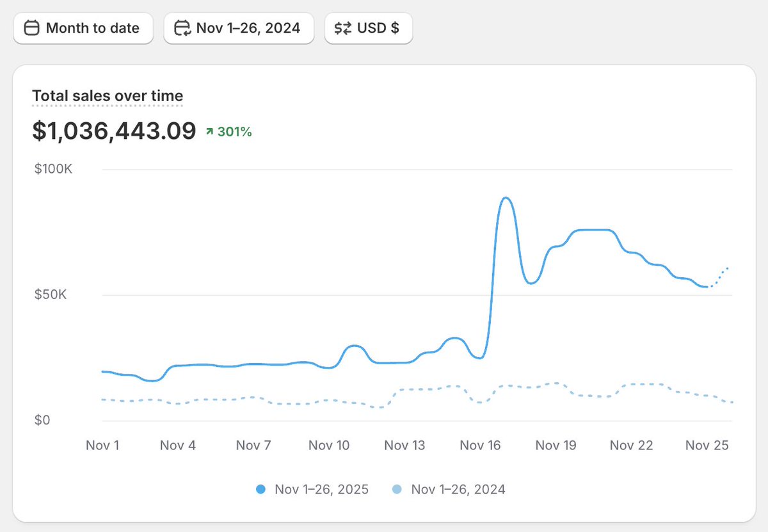Toggle the Nov 1–26, 2025 legend series
The image size is (768, 532).
coord(312,489)
